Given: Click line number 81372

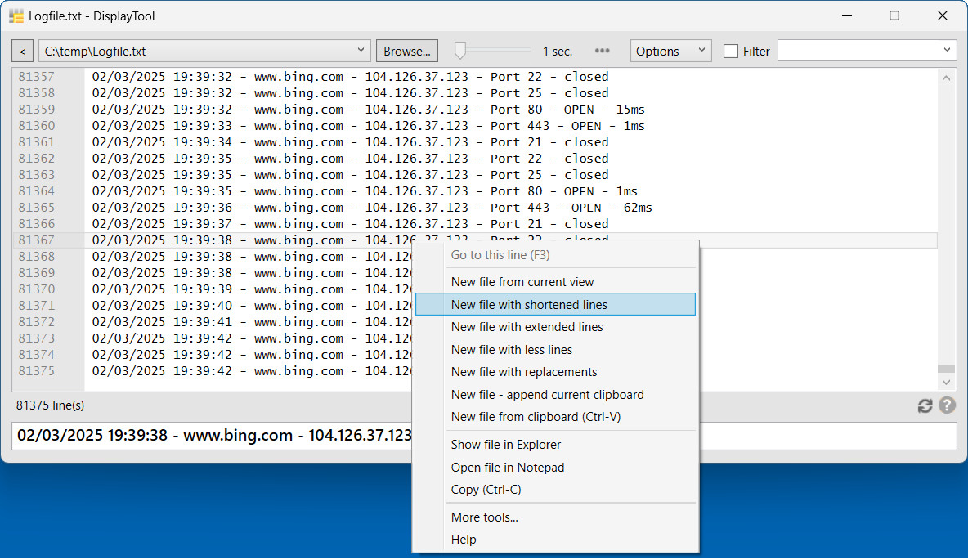Looking at the screenshot, I should [37, 322].
